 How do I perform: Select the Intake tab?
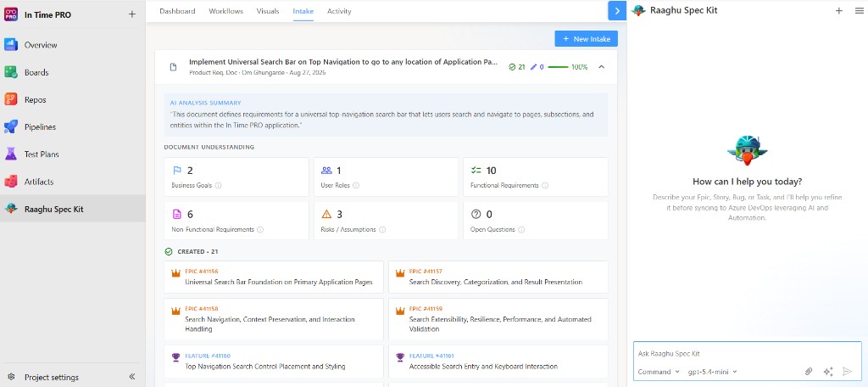303,11
